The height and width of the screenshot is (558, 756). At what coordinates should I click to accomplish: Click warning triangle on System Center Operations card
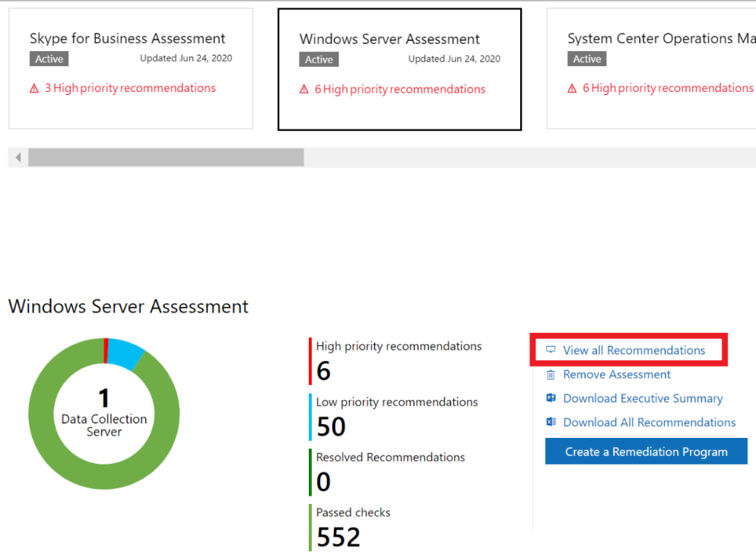tap(572, 89)
